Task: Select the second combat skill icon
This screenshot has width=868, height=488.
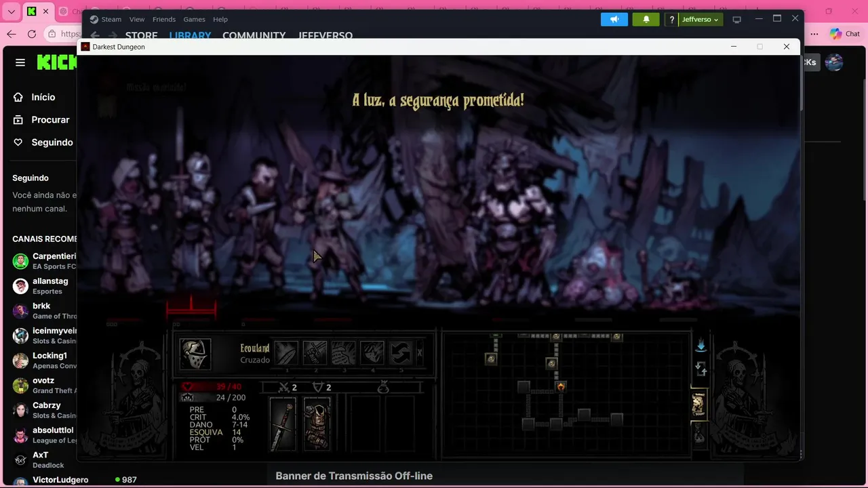Action: (x=315, y=353)
